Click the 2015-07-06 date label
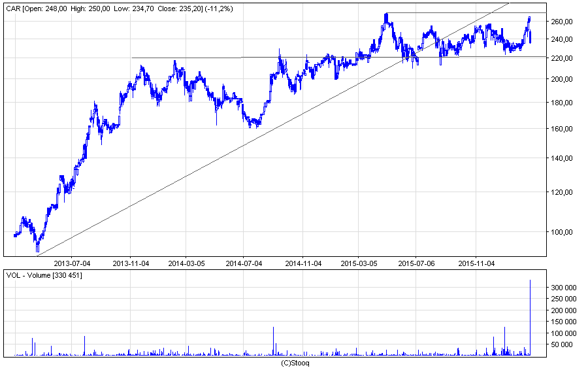588x368 pixels. click(416, 263)
